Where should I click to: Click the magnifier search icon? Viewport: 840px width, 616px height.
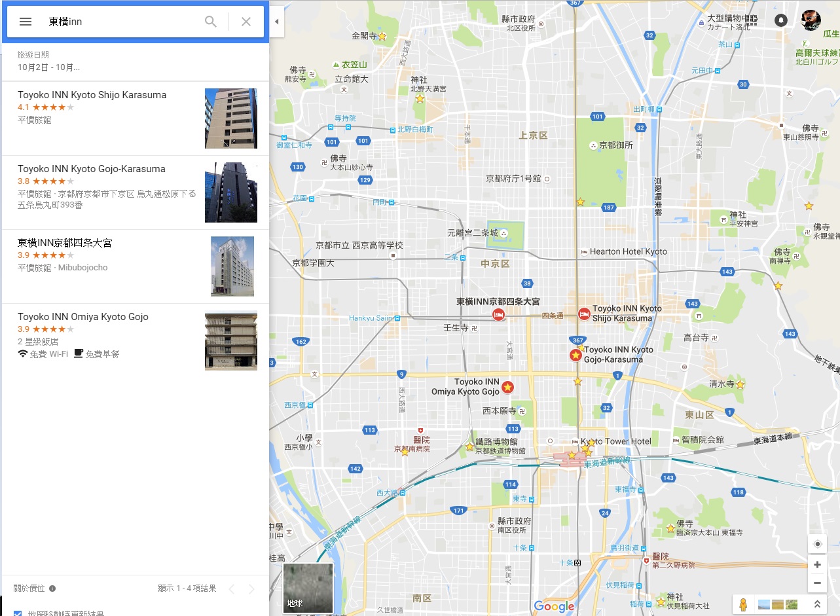coord(210,22)
